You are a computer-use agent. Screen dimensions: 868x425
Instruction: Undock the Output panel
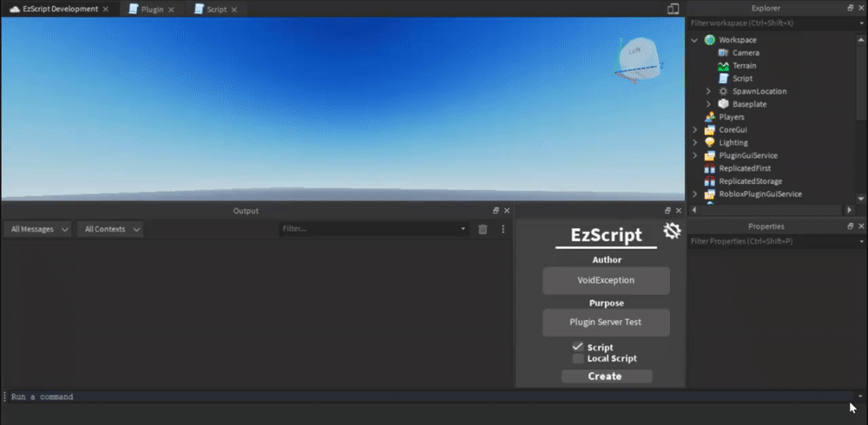click(496, 211)
